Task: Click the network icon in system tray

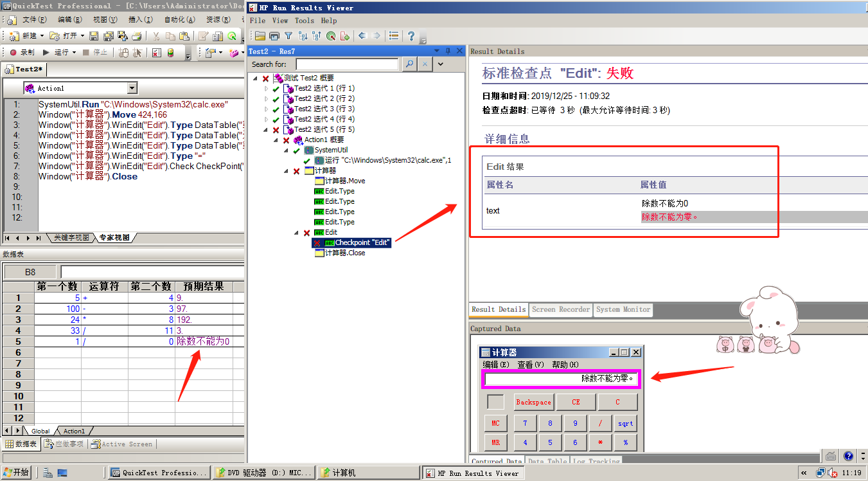Action: (x=820, y=473)
